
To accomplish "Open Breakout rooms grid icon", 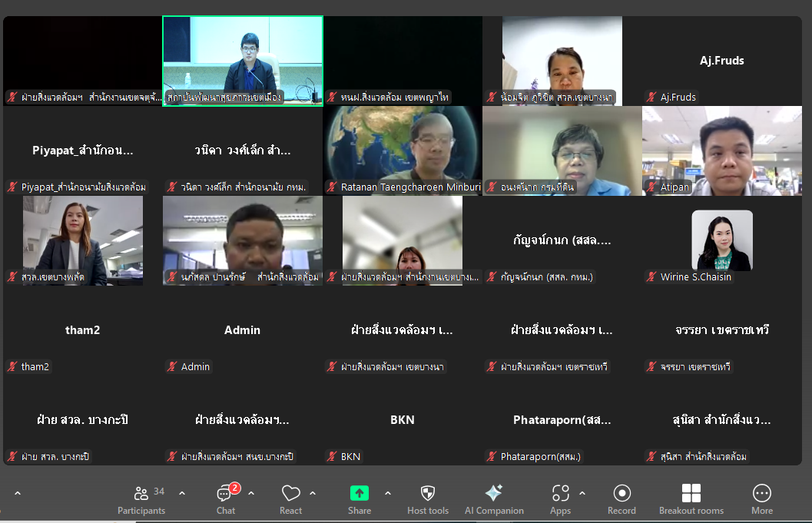I will [691, 493].
